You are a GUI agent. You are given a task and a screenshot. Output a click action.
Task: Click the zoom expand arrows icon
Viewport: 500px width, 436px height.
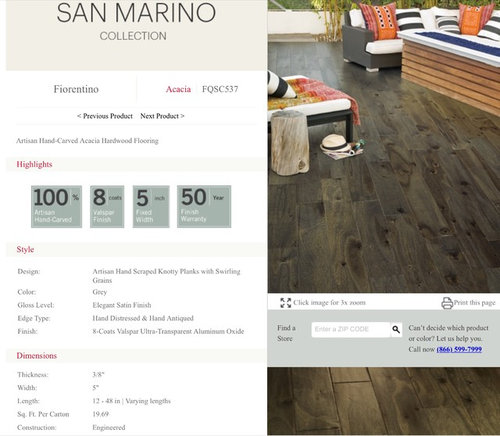(x=286, y=303)
